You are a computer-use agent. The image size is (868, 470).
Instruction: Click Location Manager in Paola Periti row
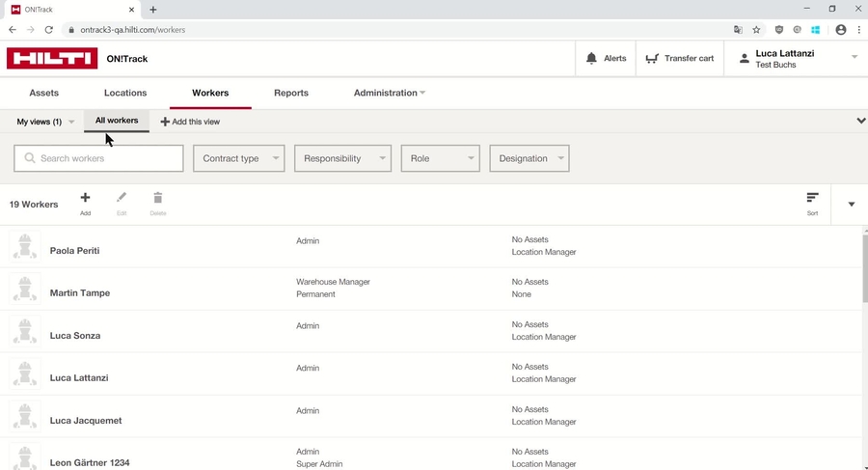click(x=544, y=252)
